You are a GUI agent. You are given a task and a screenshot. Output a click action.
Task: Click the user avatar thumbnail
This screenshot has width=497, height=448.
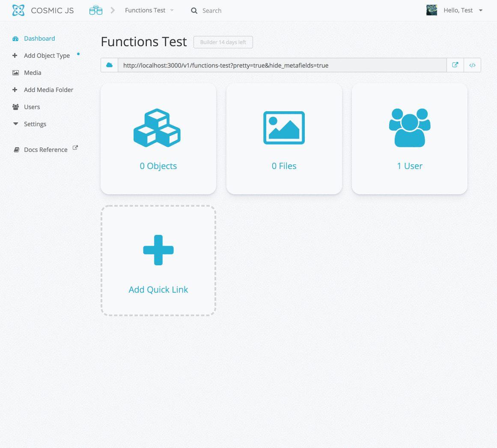click(432, 10)
